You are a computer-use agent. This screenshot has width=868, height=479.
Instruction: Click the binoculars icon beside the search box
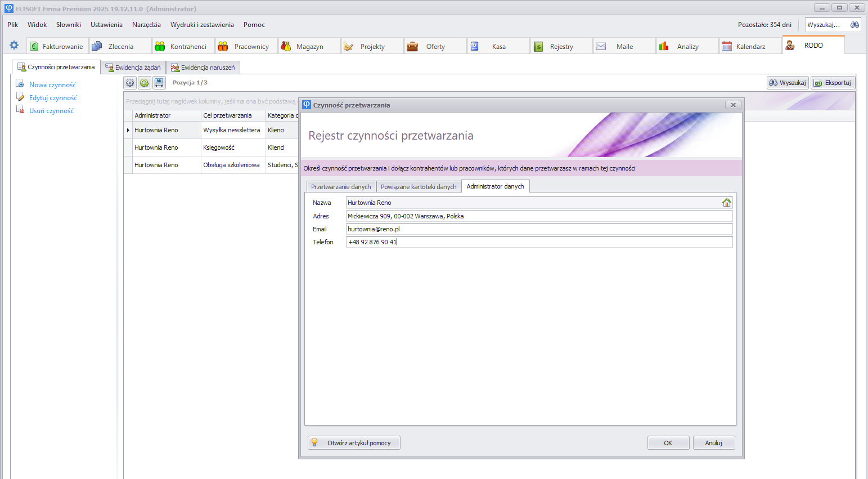854,25
